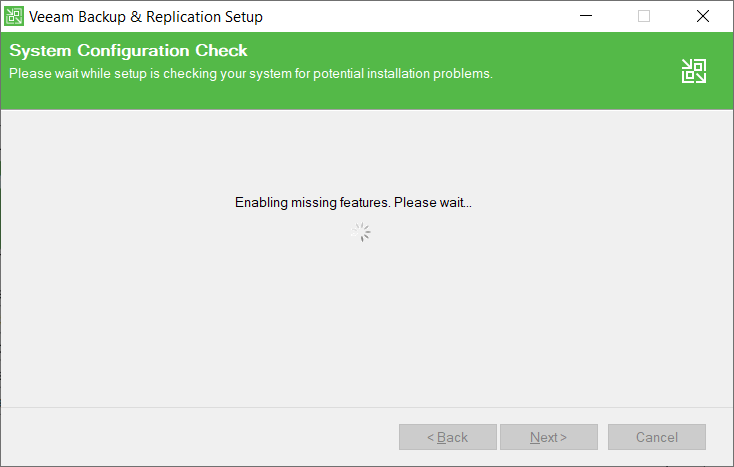Click the Veeam logo in green header
734x467 pixels.
[693, 71]
